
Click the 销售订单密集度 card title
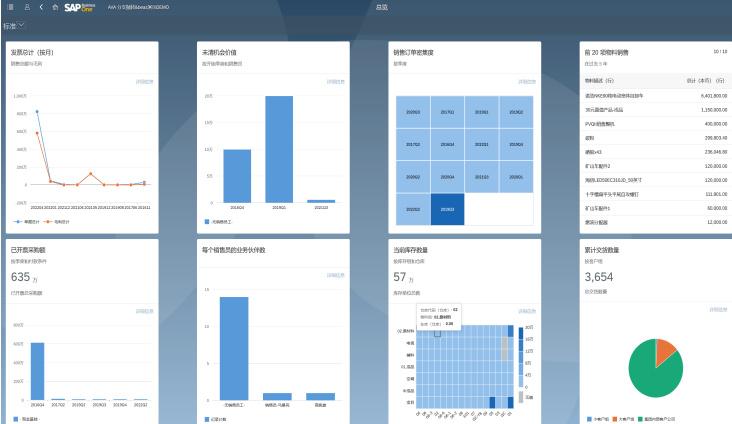tap(414, 52)
